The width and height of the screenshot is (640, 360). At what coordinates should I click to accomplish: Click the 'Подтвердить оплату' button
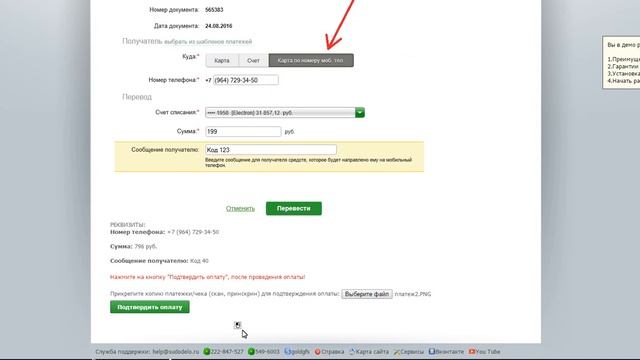click(x=150, y=307)
